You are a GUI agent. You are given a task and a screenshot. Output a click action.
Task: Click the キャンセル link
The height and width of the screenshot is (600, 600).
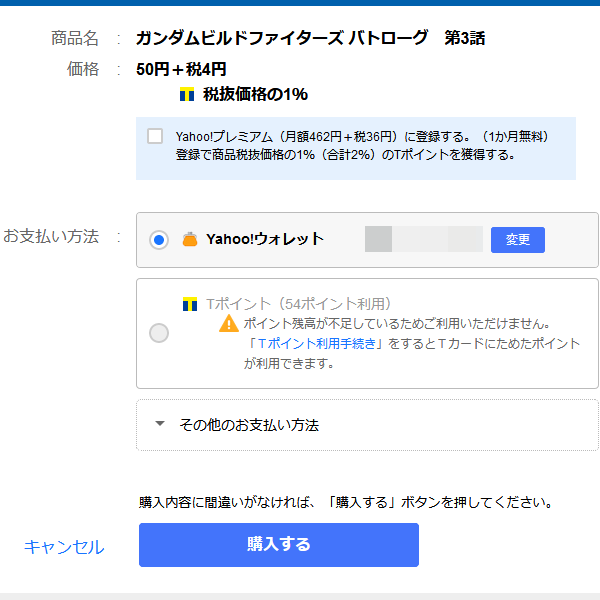pos(64,547)
